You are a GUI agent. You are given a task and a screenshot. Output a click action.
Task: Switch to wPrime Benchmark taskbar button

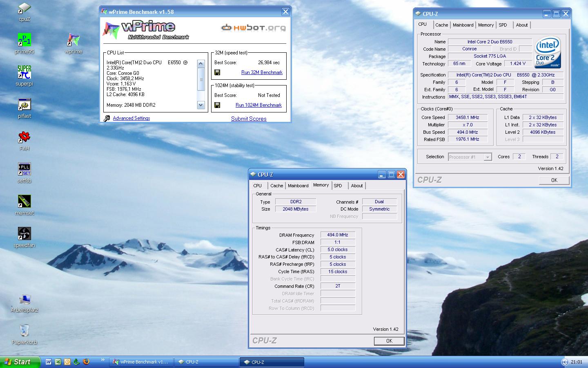[141, 362]
